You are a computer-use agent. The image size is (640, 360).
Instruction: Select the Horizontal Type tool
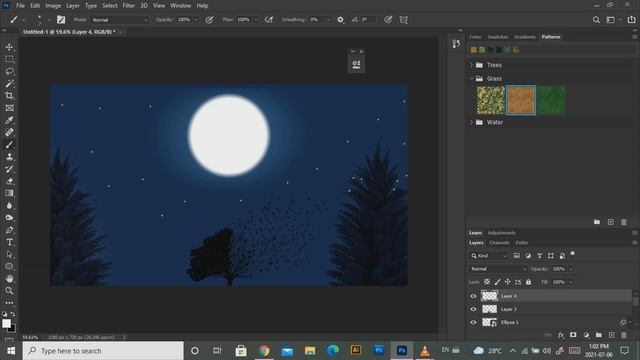pos(9,242)
